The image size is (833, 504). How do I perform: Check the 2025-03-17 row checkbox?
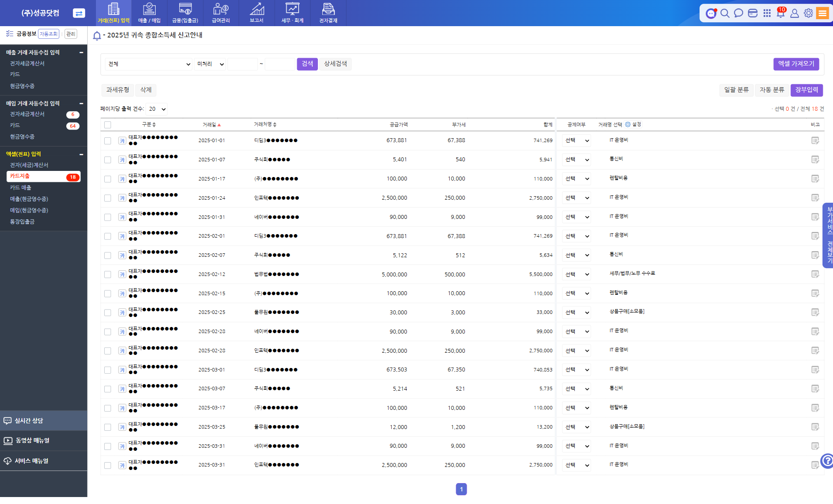click(108, 408)
